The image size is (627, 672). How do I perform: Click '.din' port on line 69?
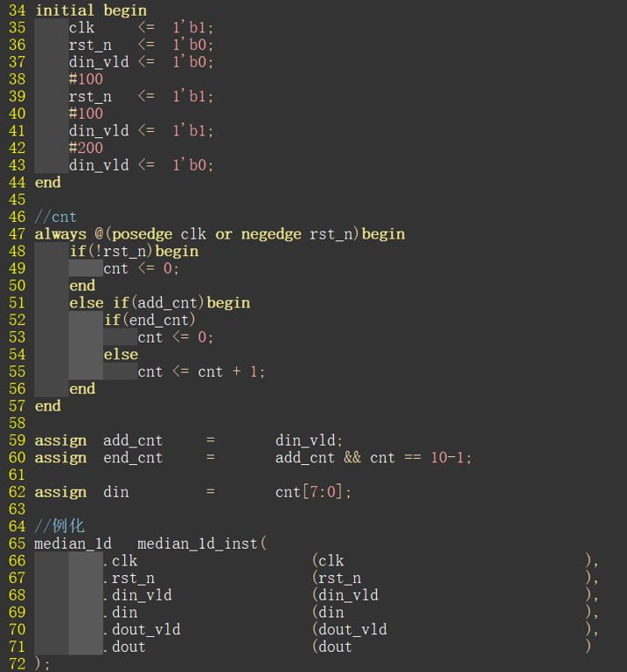tap(120, 613)
